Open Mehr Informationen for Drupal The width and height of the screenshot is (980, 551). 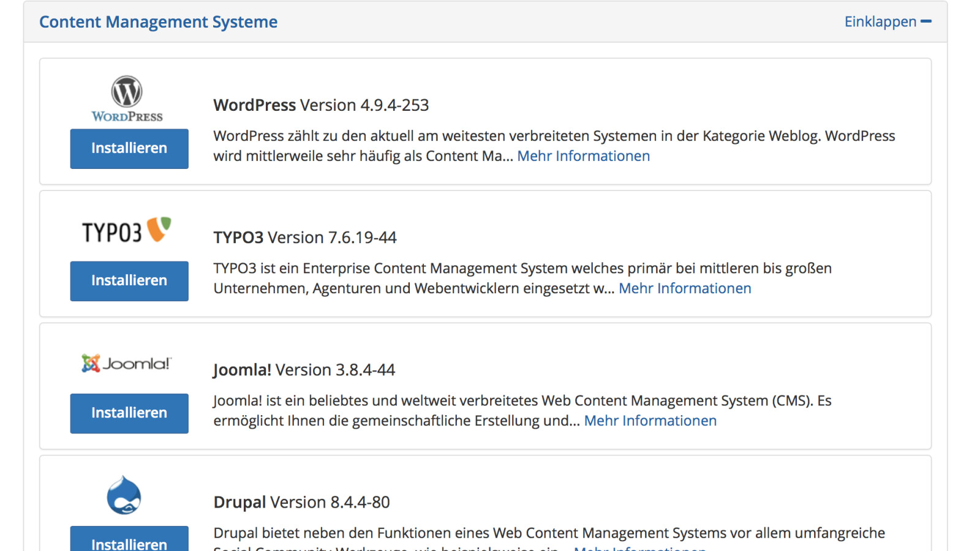pos(639,549)
